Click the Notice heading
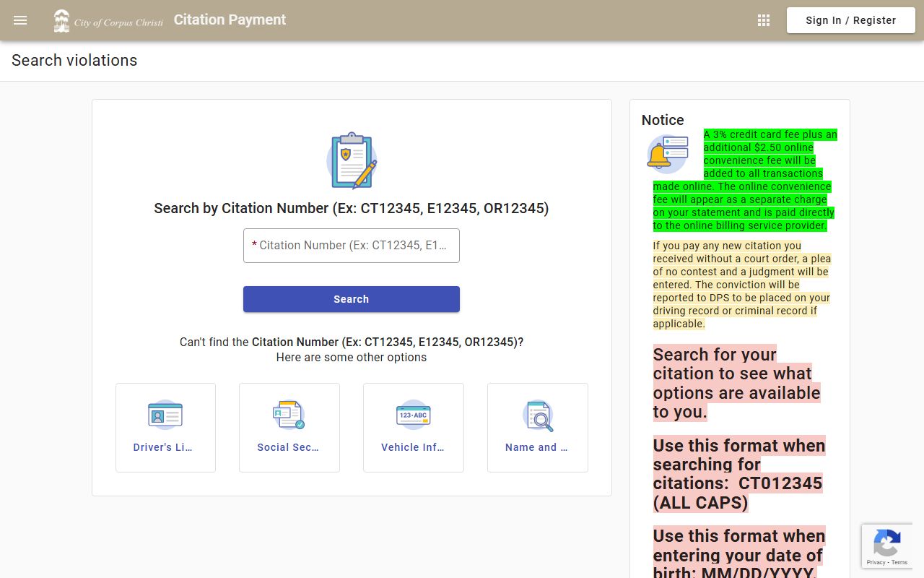Screen dimensions: 924x578 click(x=663, y=120)
